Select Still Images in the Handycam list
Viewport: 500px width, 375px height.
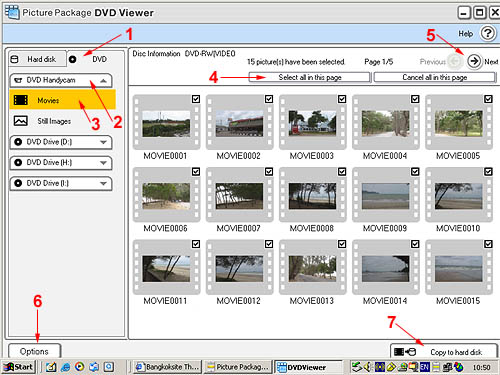tap(62, 121)
